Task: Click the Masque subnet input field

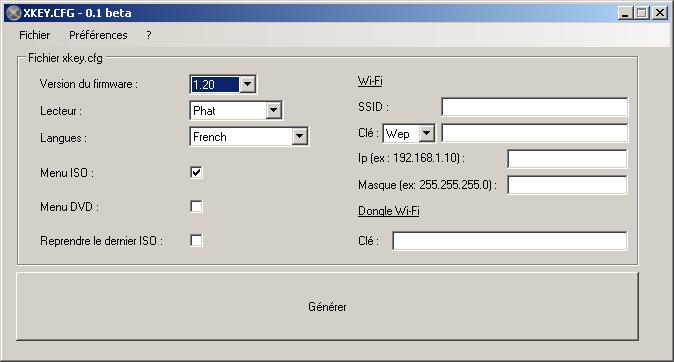Action: pos(567,185)
